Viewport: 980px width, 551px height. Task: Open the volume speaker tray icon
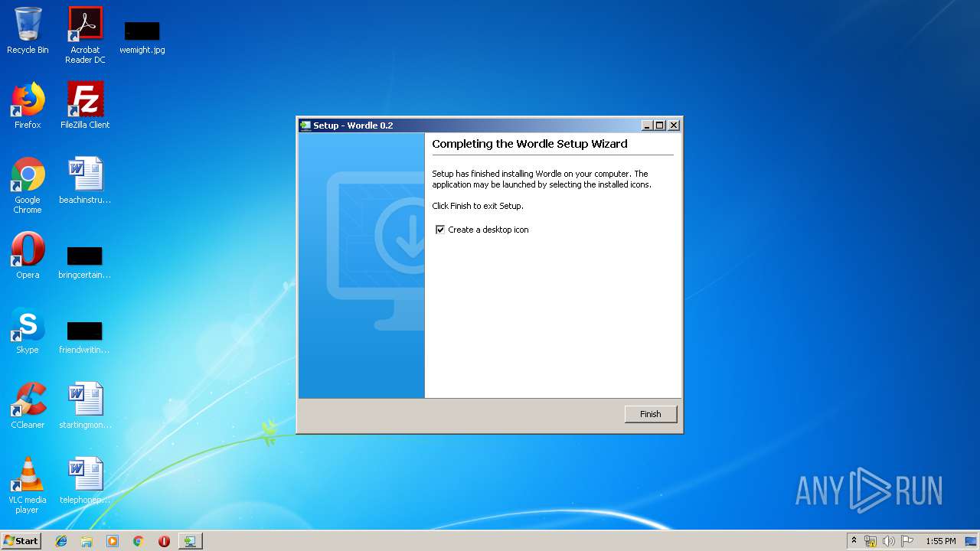click(889, 541)
